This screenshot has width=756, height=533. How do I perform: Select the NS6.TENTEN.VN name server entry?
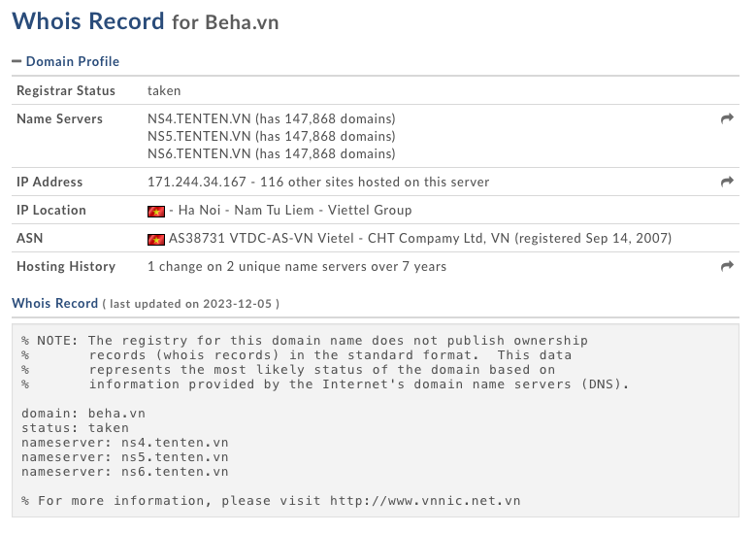coord(199,153)
